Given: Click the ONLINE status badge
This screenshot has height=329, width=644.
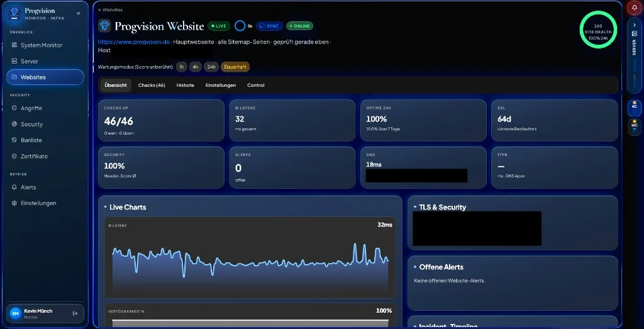Looking at the screenshot, I should [x=299, y=26].
